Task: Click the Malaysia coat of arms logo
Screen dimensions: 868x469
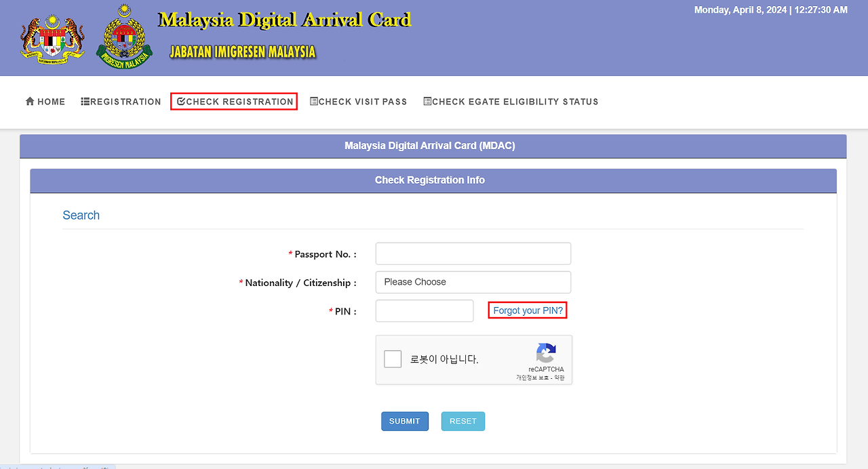Action: 52,40
